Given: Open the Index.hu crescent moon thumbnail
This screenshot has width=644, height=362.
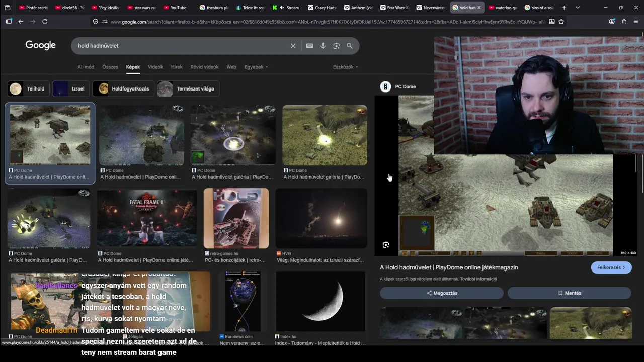Looking at the screenshot, I should [320, 301].
